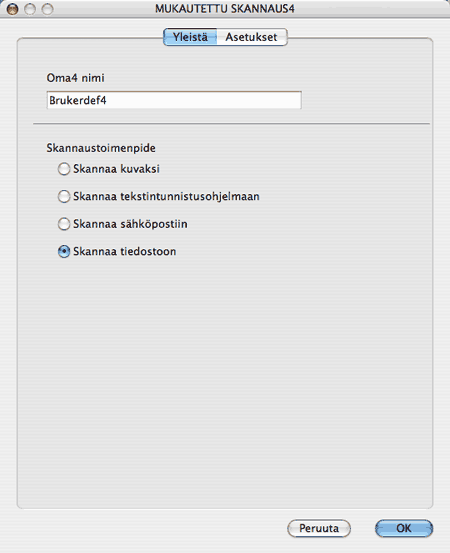Cancel with the Peruuta button
Screen dimensions: 450x553
tap(319, 528)
